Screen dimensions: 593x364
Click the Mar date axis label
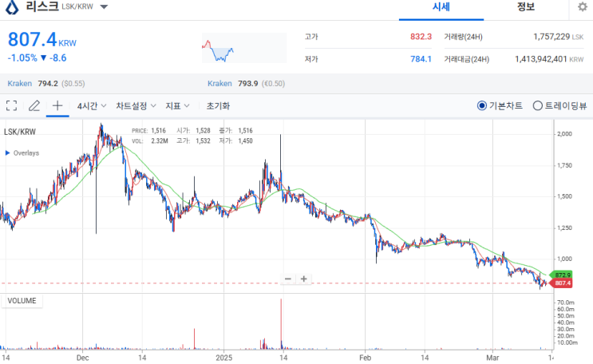(492, 358)
